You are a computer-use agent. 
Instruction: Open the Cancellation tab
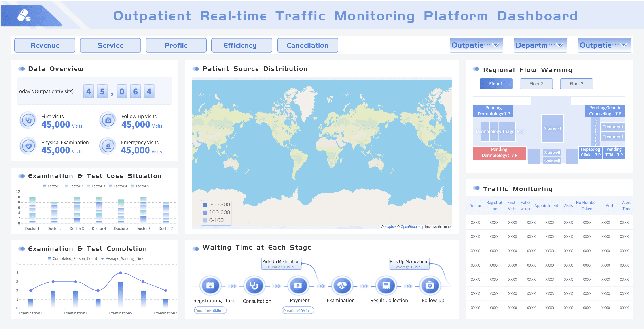point(307,45)
